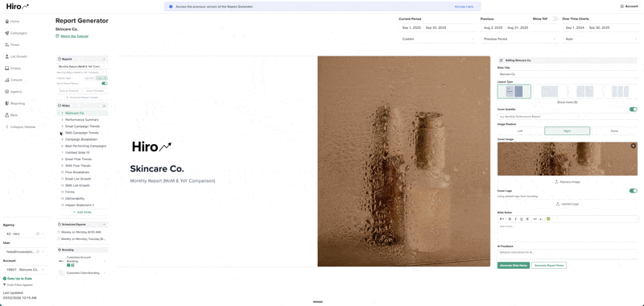
Task: Open List Growth in the sidebar
Action: coord(15,56)
